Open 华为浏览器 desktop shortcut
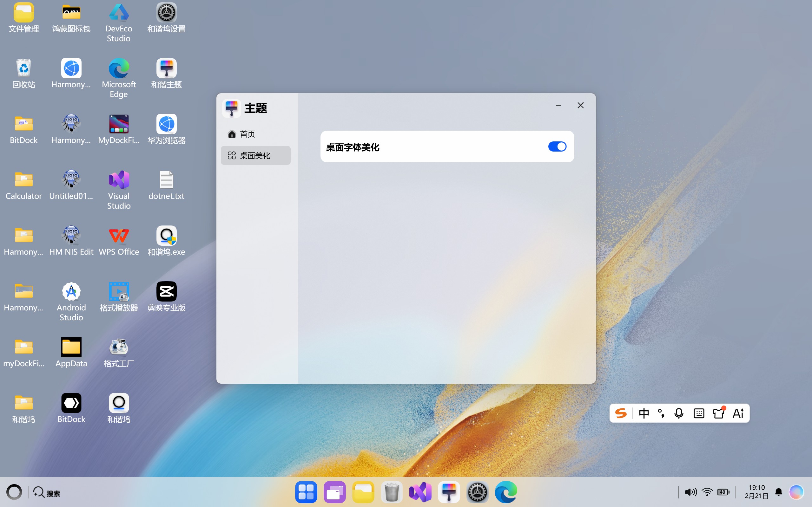812x507 pixels. click(x=166, y=129)
